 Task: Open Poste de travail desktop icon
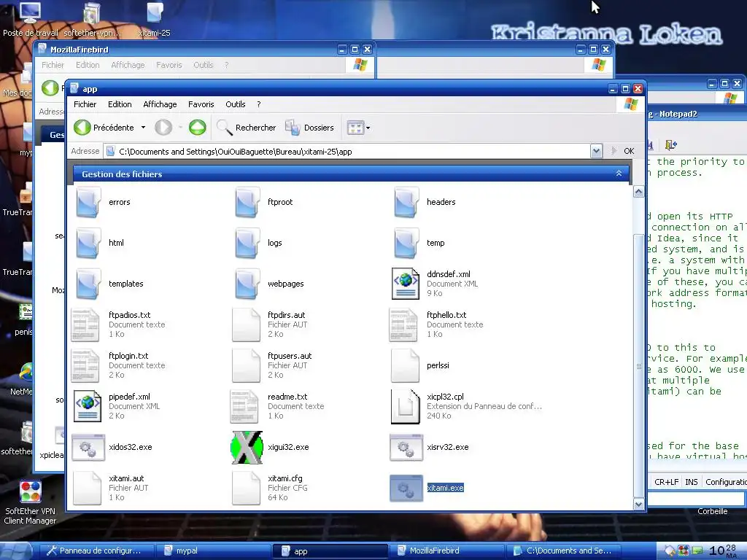tap(30, 19)
